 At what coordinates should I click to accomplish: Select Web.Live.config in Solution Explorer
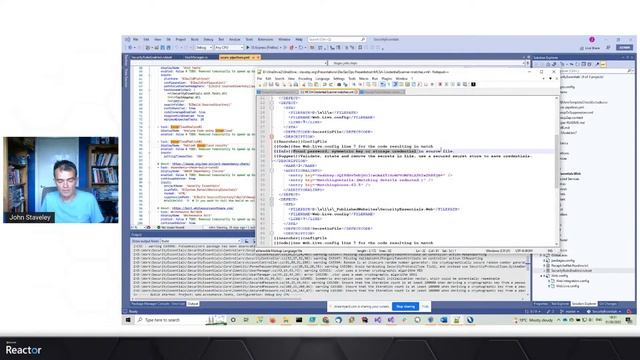567,286
